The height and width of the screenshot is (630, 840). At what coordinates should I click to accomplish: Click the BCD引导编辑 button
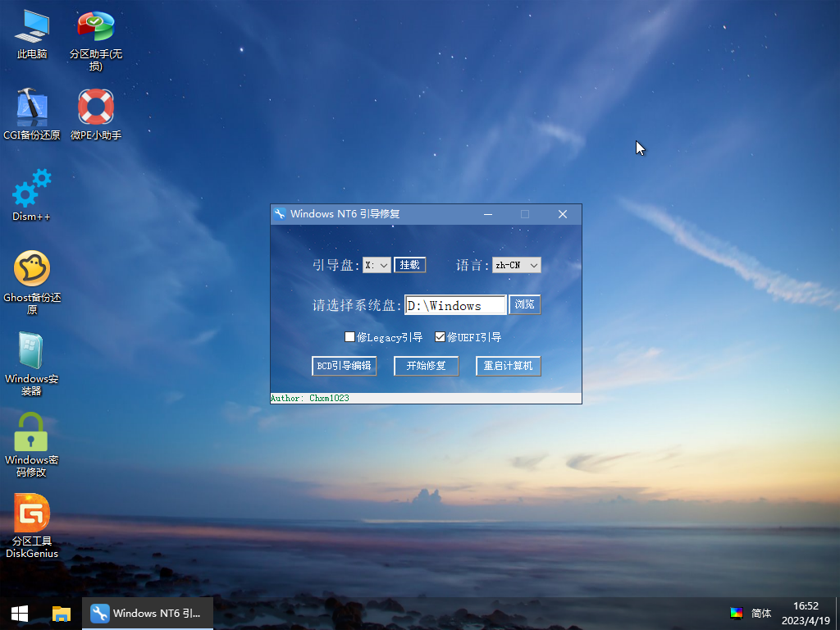(x=344, y=366)
